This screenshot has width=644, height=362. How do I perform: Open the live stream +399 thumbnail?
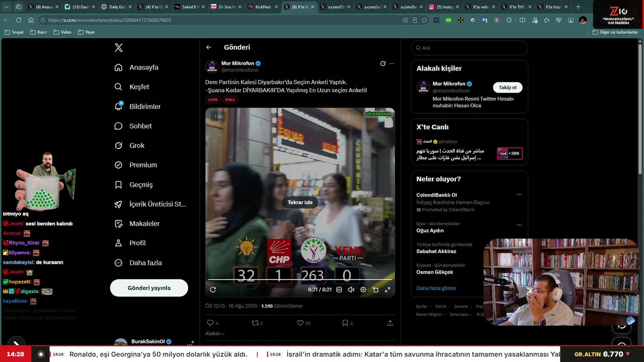(x=510, y=153)
